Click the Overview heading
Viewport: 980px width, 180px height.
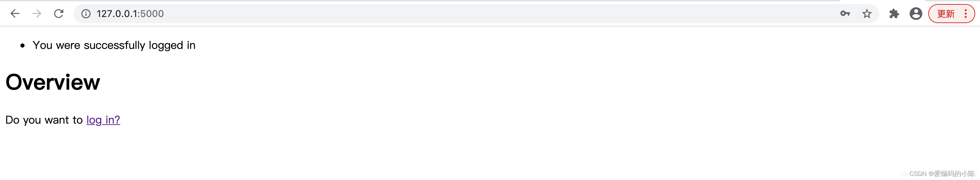tap(53, 82)
